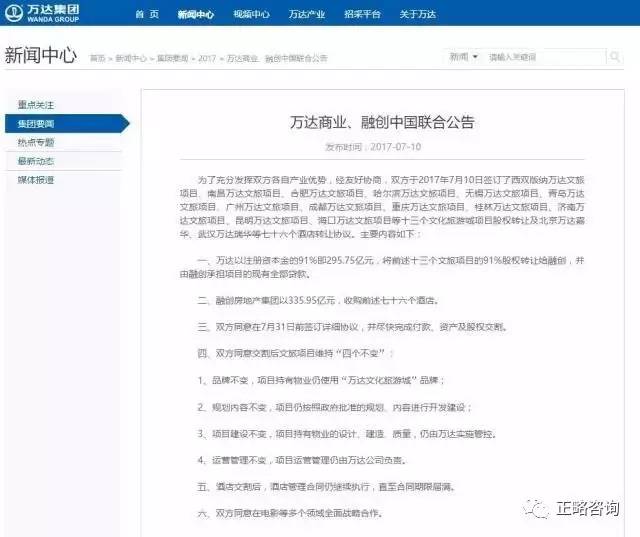Image resolution: width=640 pixels, height=537 pixels.
Task: Click item 2 规划内容不变 line
Action: 335,407
